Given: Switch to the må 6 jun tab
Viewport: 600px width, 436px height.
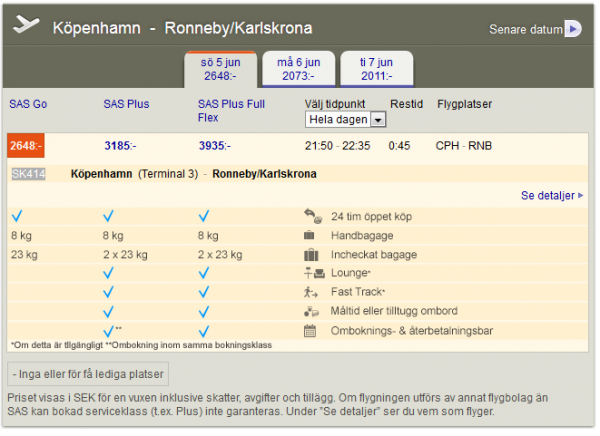Looking at the screenshot, I should click(x=297, y=67).
